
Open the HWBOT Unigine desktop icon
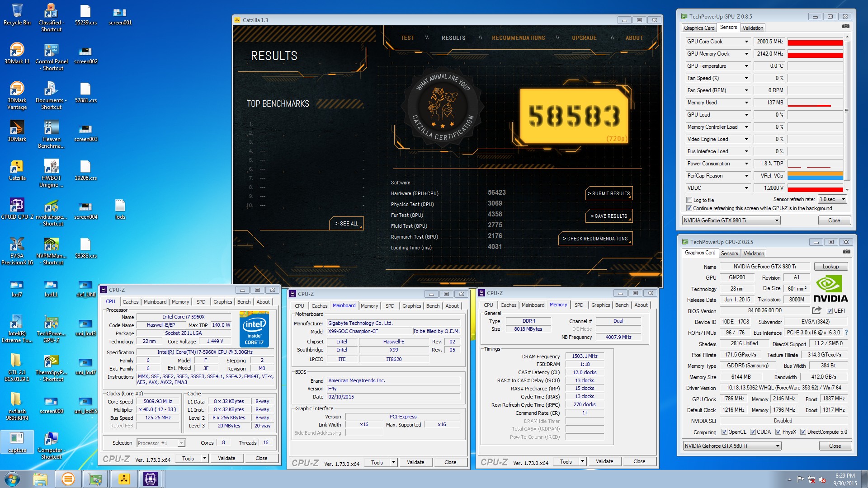52,173
